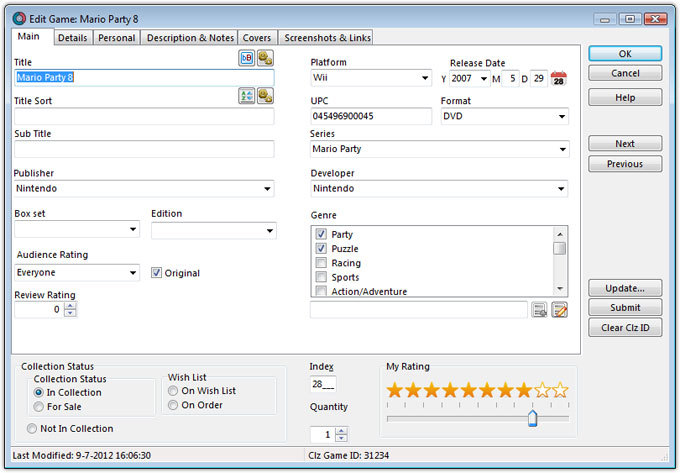Increase Quantity with the up arrow

click(341, 431)
